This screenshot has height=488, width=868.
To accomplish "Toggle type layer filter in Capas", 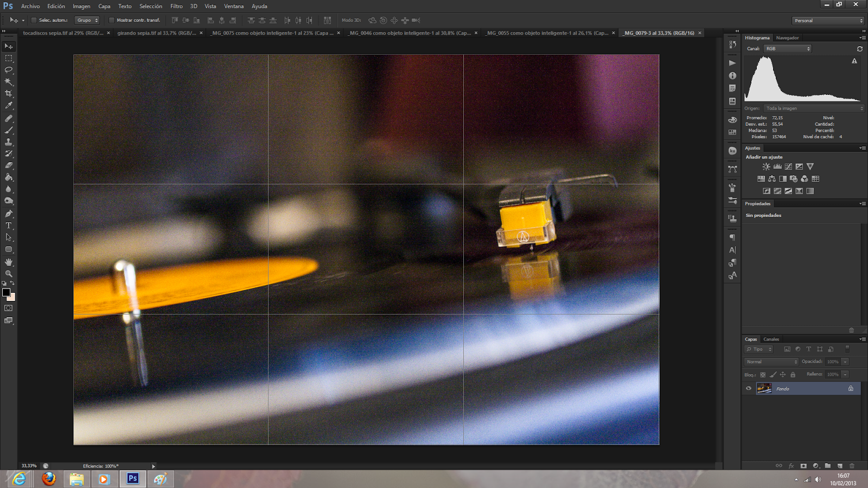I will click(x=808, y=349).
